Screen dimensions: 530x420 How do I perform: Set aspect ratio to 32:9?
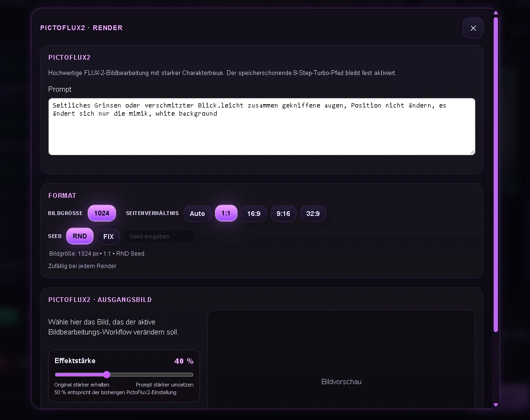313,214
